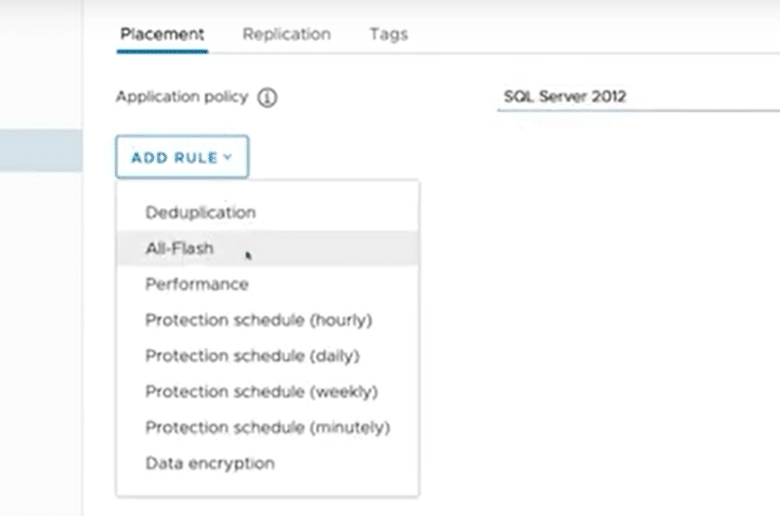Viewport: 780px width, 516px height.
Task: Click the ADD RULE button label
Action: point(174,158)
